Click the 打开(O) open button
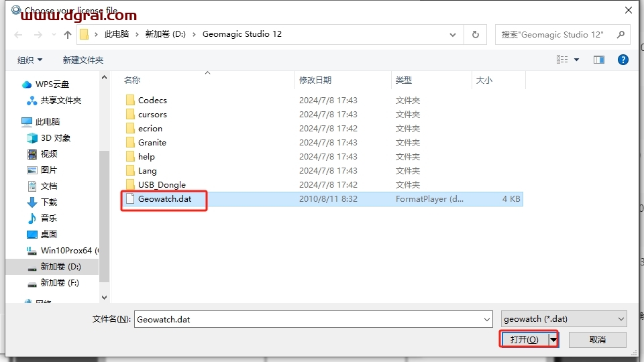 coord(524,339)
